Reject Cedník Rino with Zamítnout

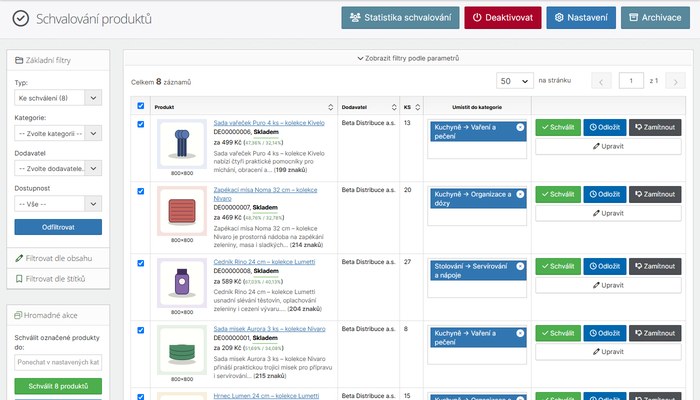(655, 266)
